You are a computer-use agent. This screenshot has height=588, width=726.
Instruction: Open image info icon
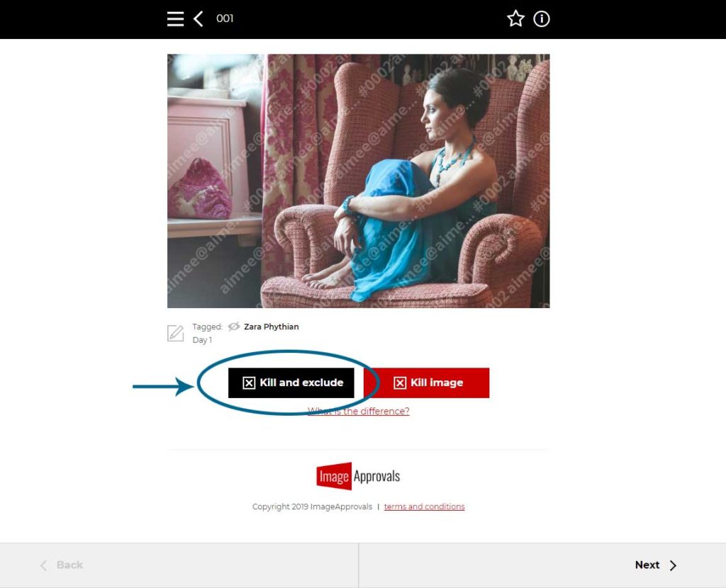point(541,19)
